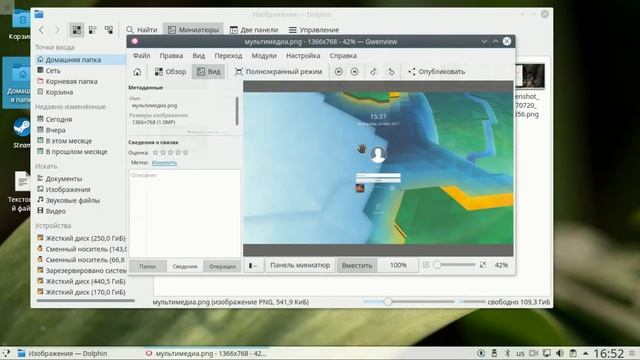640x360 pixels.
Task: Select Dolphin compact view mode
Action: coord(93,30)
